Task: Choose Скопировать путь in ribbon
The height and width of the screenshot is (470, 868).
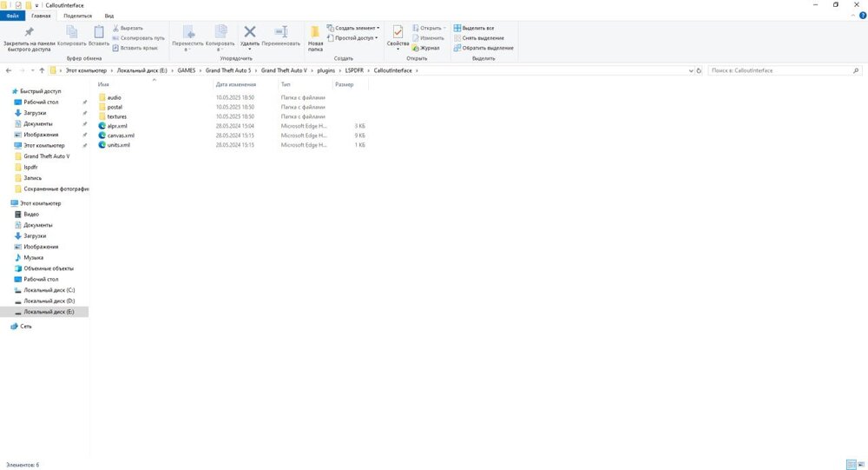Action: click(138, 37)
